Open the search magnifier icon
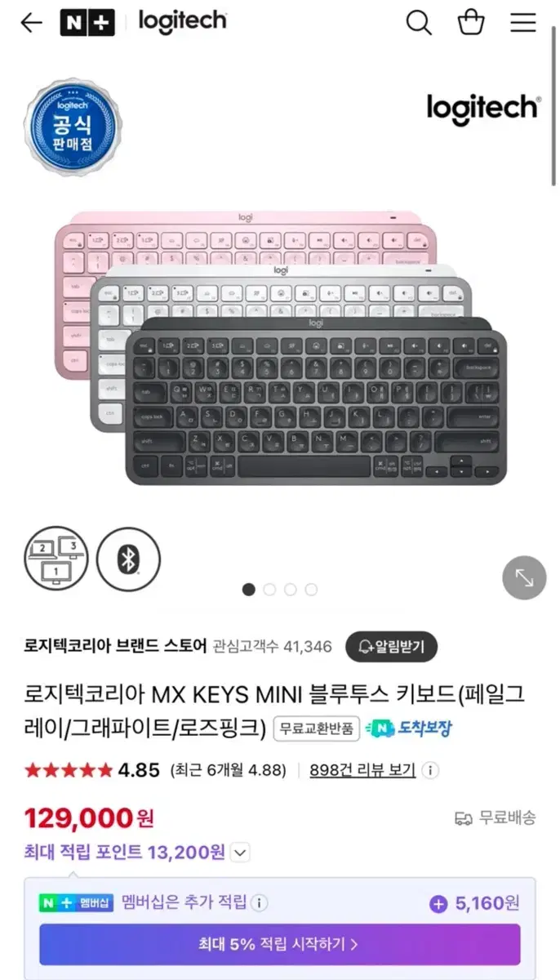 pyautogui.click(x=419, y=23)
